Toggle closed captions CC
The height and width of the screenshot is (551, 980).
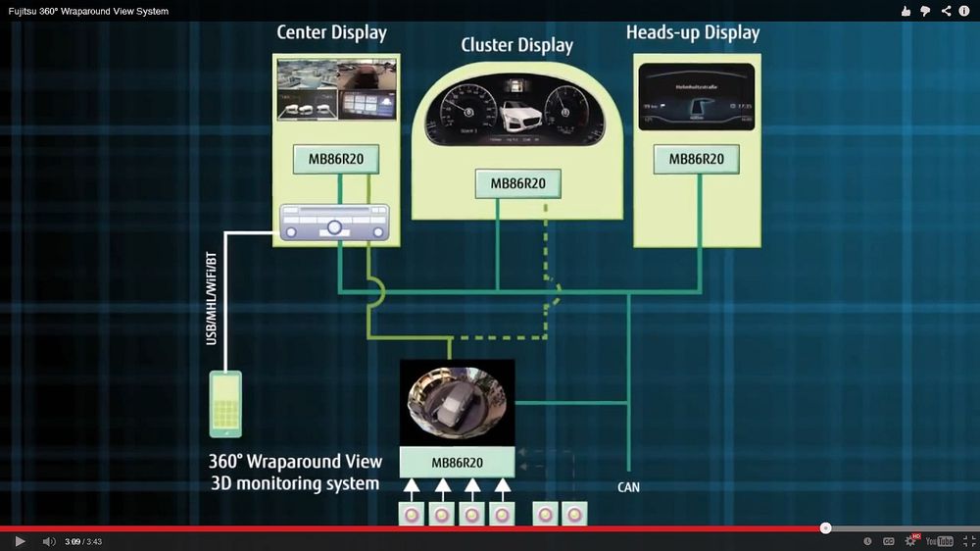889,541
